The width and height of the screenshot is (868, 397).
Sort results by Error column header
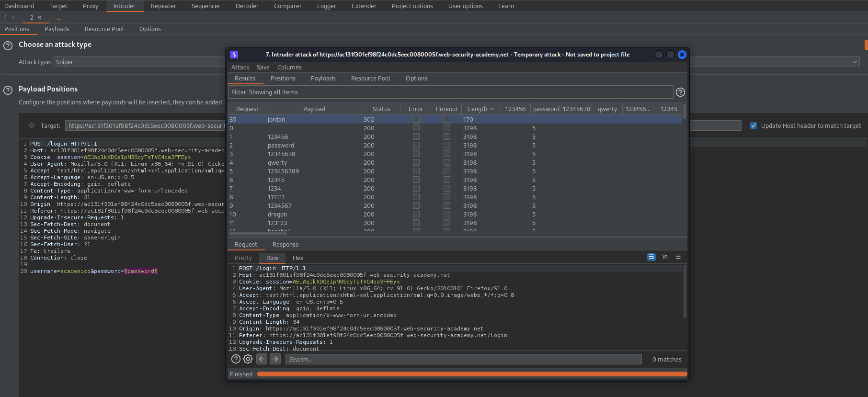[x=416, y=109]
